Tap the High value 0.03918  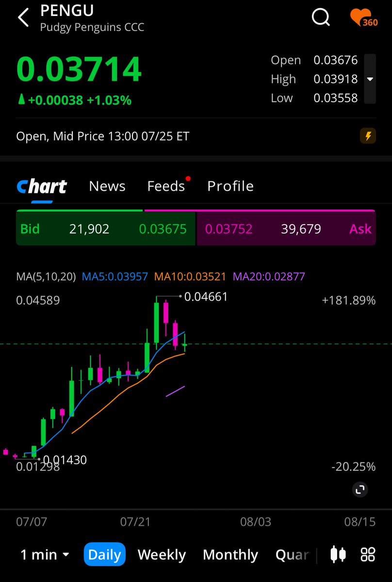click(x=336, y=79)
